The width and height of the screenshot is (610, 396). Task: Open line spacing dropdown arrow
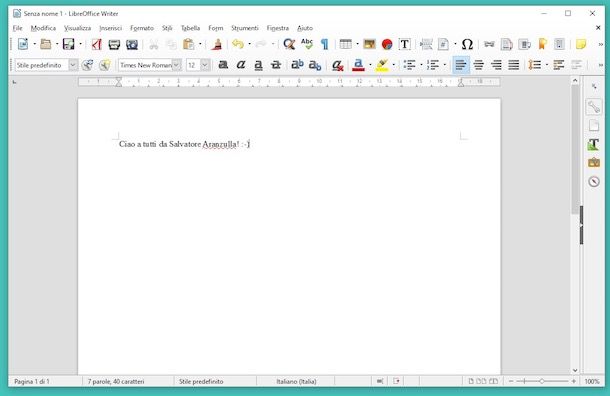[x=547, y=65]
